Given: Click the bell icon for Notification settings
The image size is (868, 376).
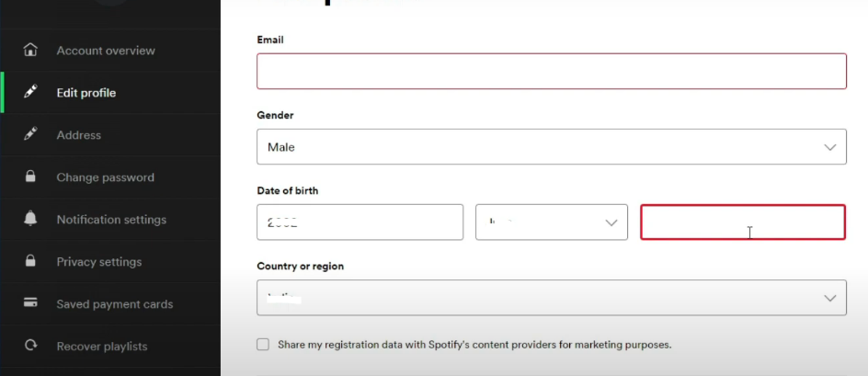Looking at the screenshot, I should click(x=30, y=219).
